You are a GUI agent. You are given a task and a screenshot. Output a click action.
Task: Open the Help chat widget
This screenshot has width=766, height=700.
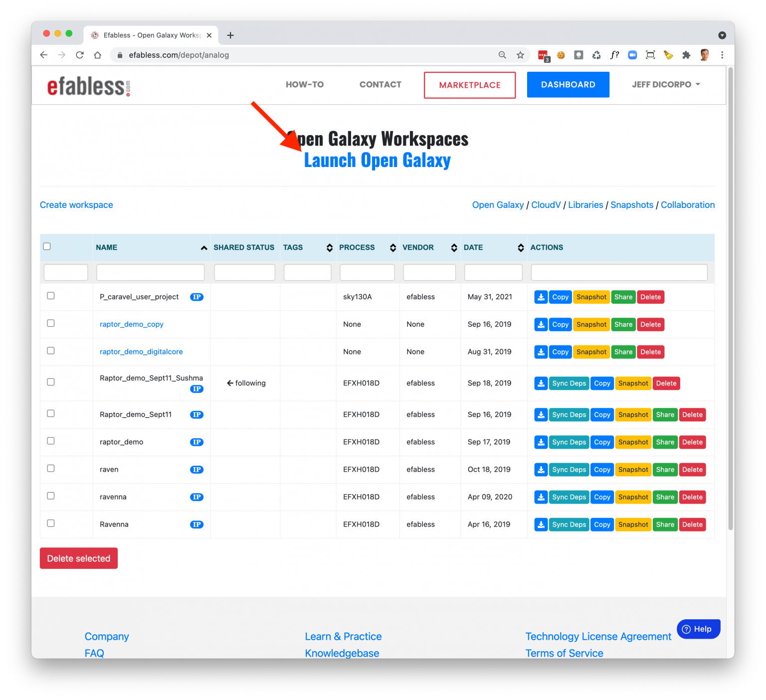pyautogui.click(x=698, y=629)
